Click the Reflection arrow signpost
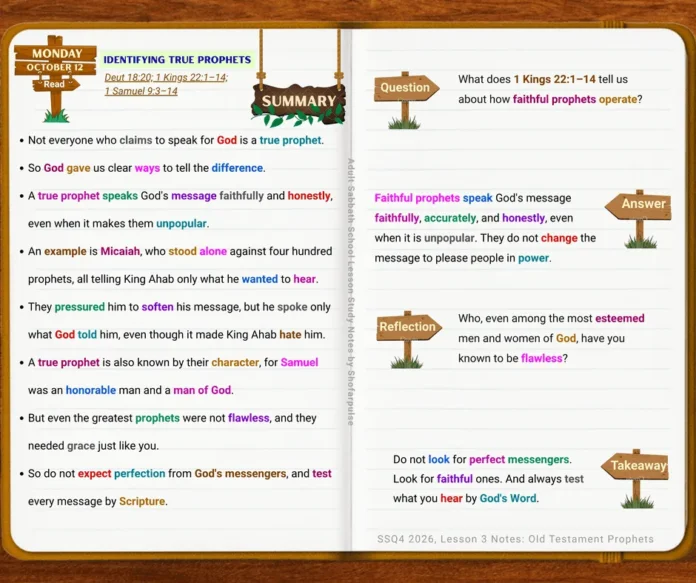Screen dimensions: 696x583 click(408, 339)
